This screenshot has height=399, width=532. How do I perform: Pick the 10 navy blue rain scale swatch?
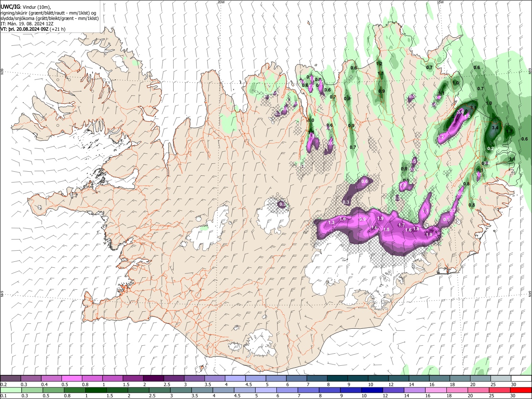tap(371, 390)
